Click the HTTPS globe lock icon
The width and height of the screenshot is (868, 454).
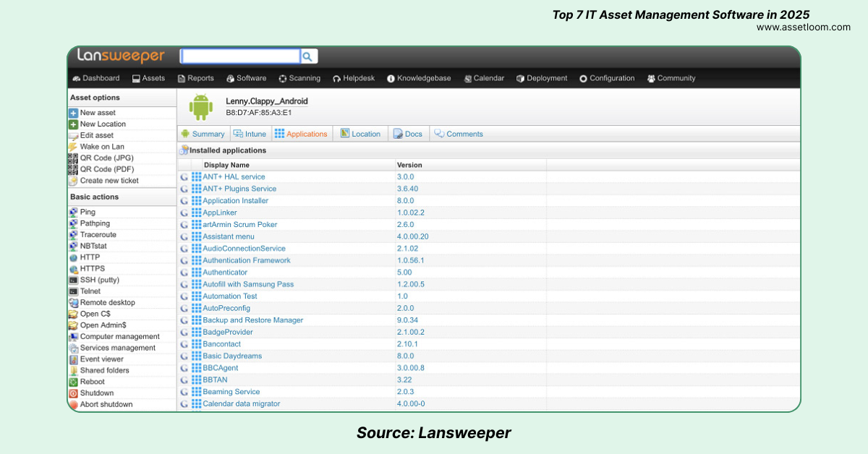[x=73, y=269]
